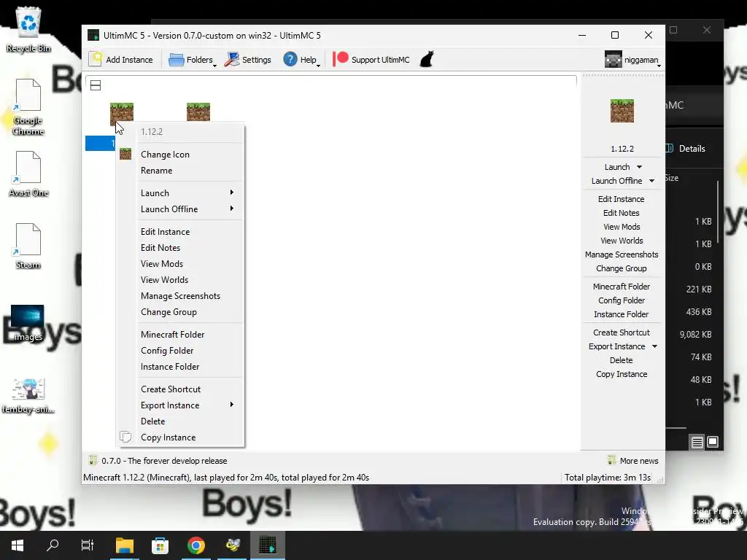Choose Manage Screenshots in context menu
Viewport: 747px width, 560px height.
click(181, 296)
